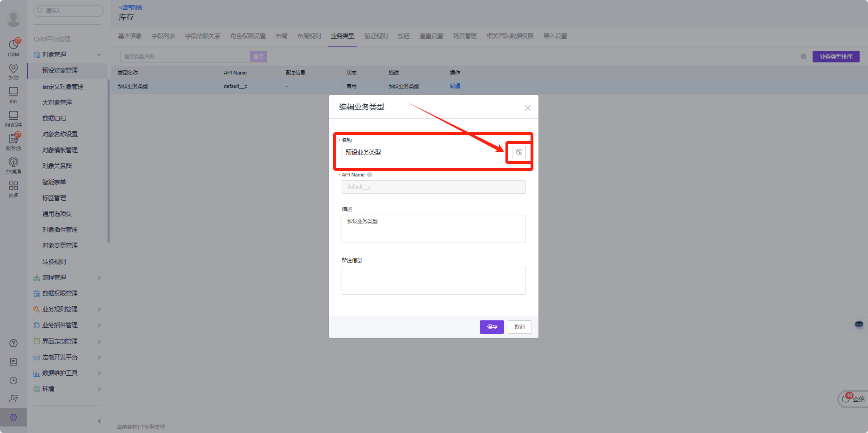The image size is (868, 433).
Task: Click the 保存 button in dialog
Action: (x=492, y=327)
